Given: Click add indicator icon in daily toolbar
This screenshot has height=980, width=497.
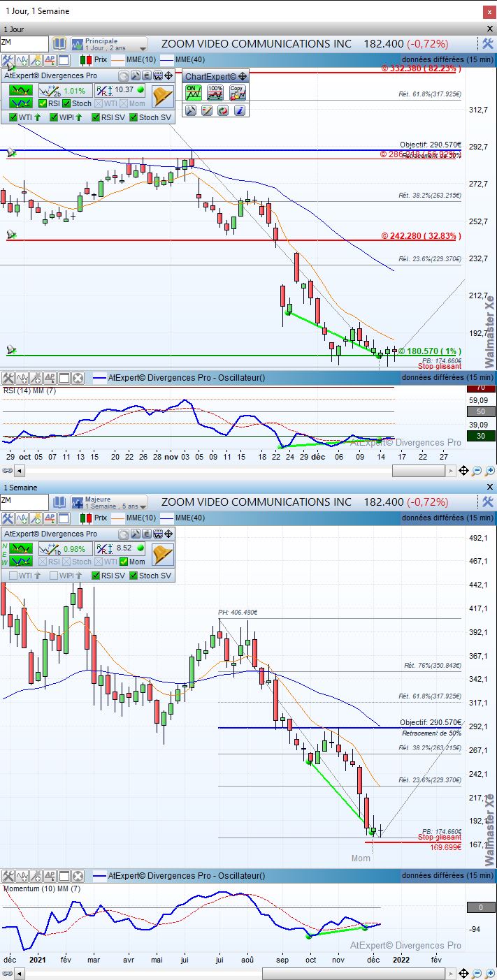Looking at the screenshot, I should [22, 60].
